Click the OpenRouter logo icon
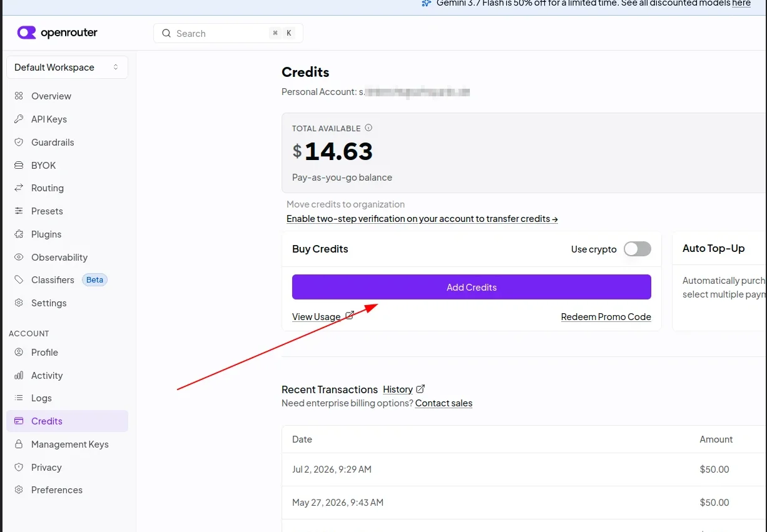This screenshot has width=767, height=532. (x=26, y=33)
